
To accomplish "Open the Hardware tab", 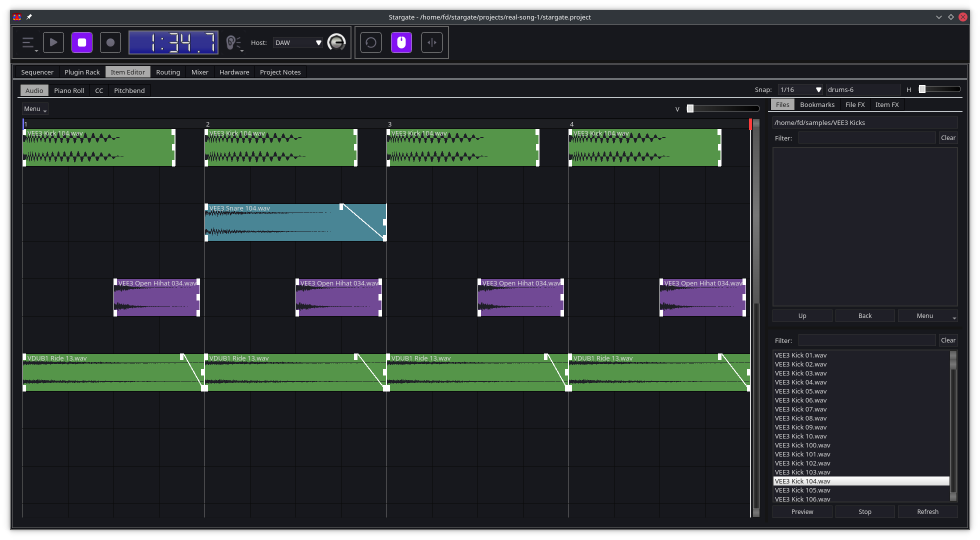I will (x=234, y=72).
